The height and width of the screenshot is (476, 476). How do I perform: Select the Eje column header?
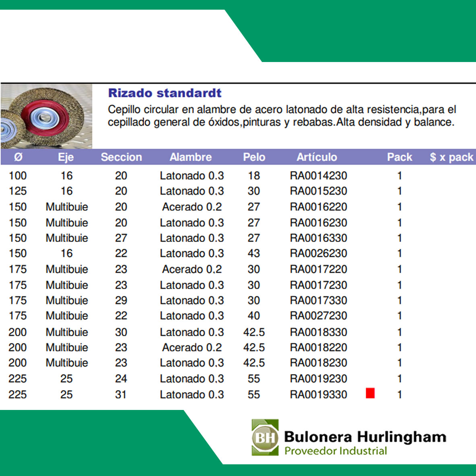(66, 157)
